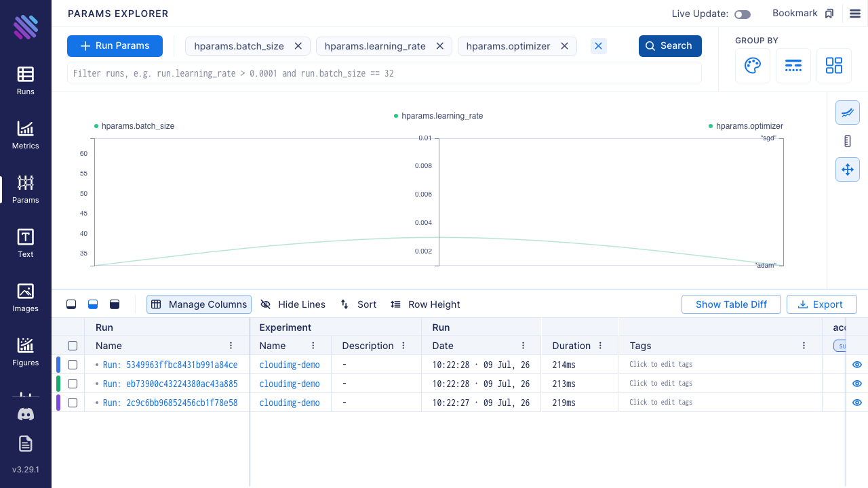868x488 pixels.
Task: Edit tags for the 219ms run
Action: [x=660, y=403]
